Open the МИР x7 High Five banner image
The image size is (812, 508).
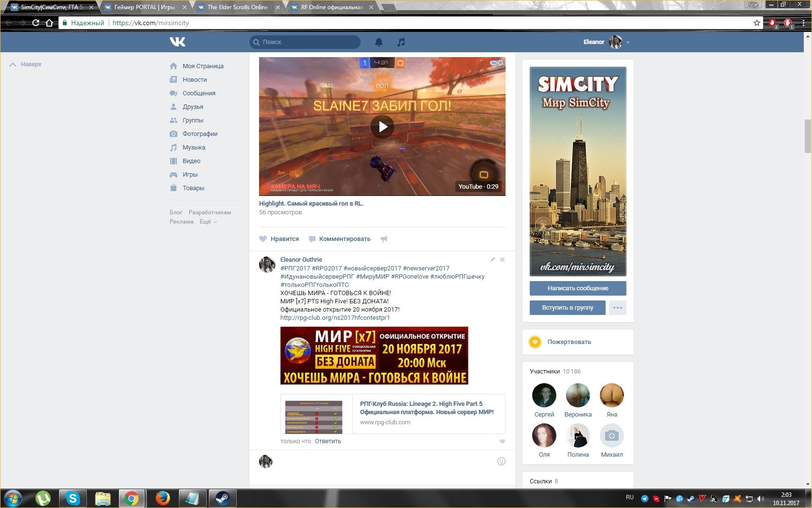(x=374, y=356)
